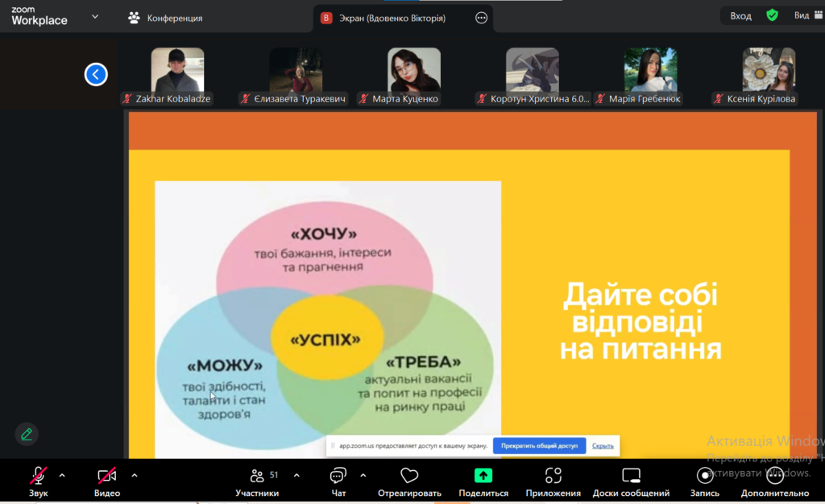Viewport: 825px width, 504px height.
Task: Open the Apps icon
Action: [553, 476]
